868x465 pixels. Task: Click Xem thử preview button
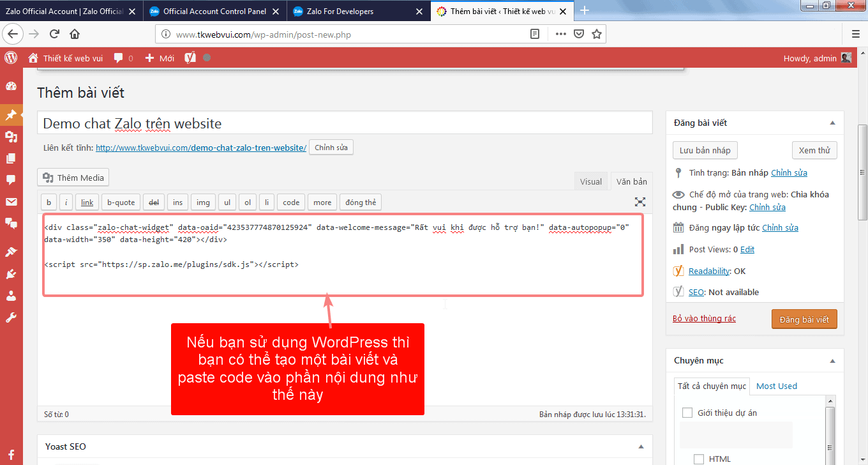pyautogui.click(x=814, y=150)
